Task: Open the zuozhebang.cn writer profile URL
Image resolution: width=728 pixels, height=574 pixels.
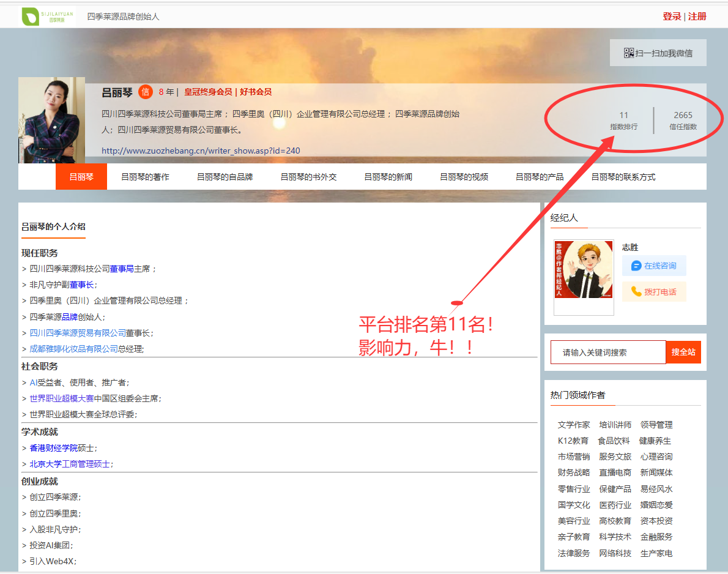Action: coord(201,151)
